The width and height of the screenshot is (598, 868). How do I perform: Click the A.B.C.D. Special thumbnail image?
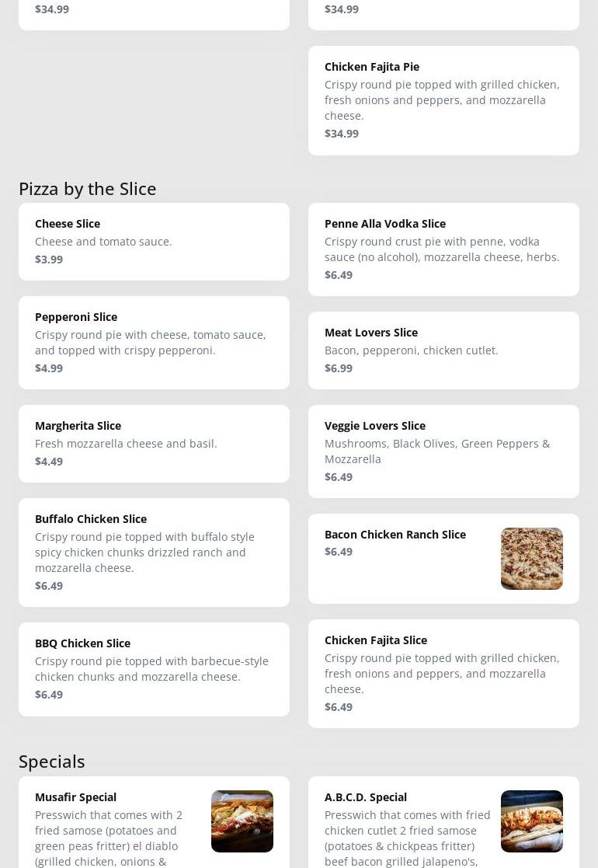point(531,821)
